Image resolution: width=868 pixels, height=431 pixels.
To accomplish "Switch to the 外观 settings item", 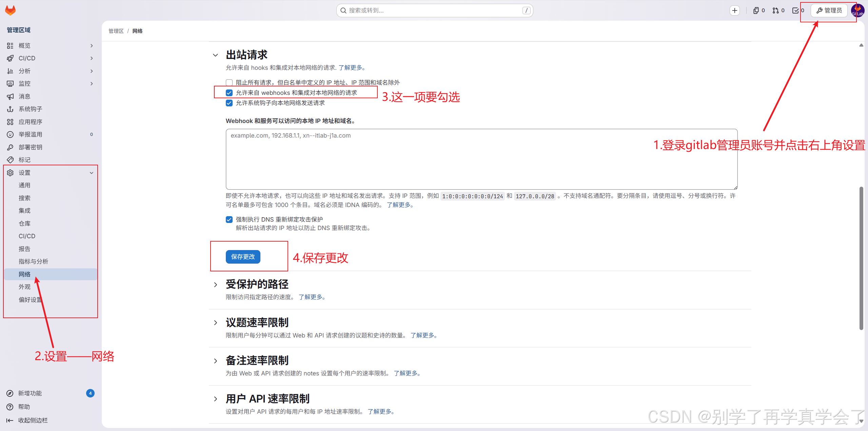I will click(24, 287).
